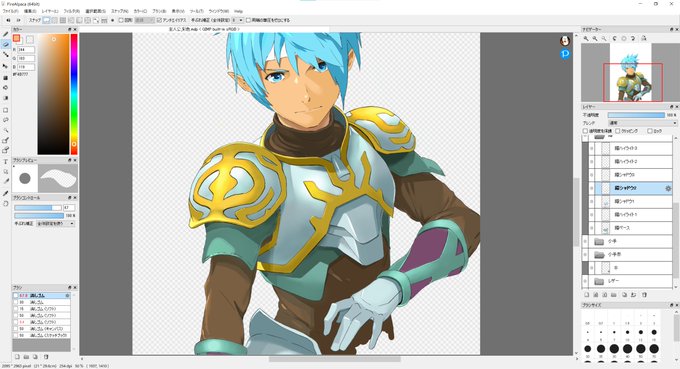
Task: Select the Gradient tool
Action: [6, 98]
